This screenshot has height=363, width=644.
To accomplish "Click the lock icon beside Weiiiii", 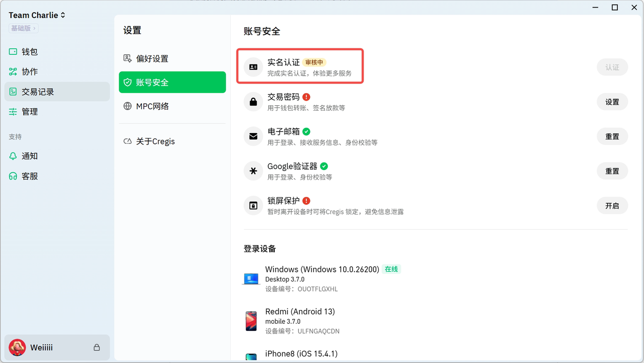I will tap(97, 347).
